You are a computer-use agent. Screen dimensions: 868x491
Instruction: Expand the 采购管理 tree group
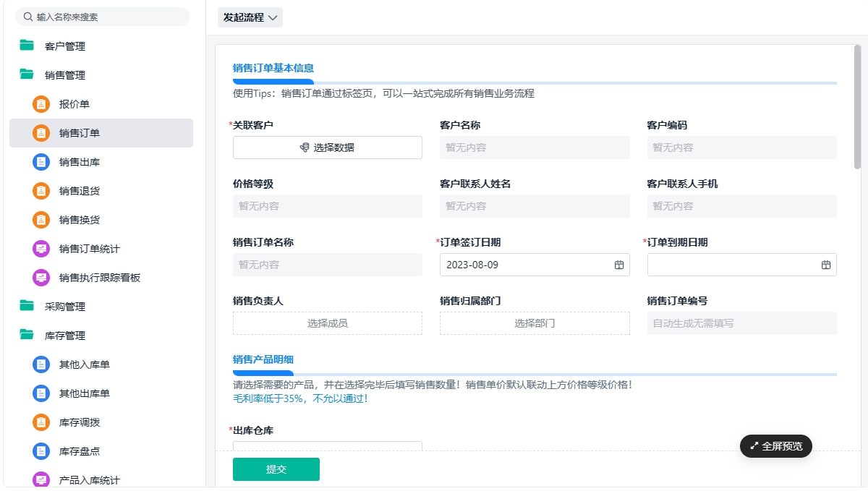coord(101,307)
